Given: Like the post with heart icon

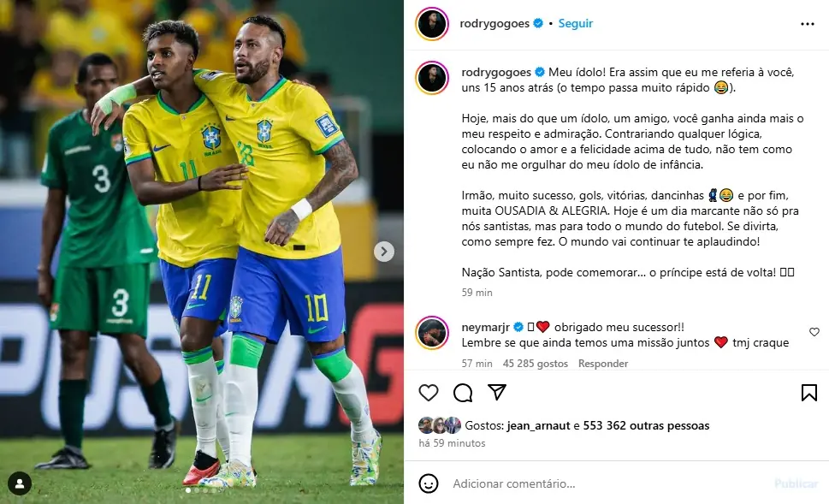Looking at the screenshot, I should pyautogui.click(x=429, y=393).
